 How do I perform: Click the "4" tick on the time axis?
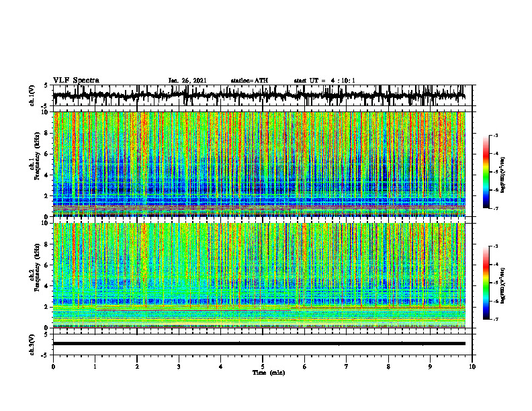click(x=221, y=367)
